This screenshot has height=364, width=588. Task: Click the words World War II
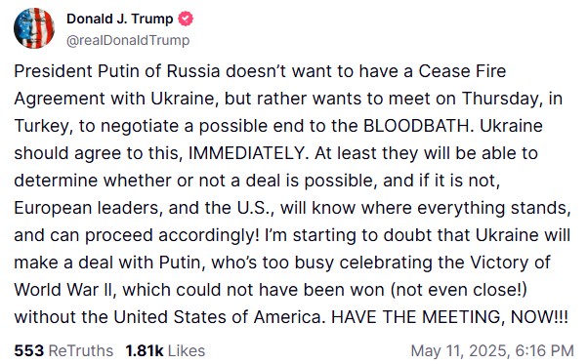(x=63, y=290)
